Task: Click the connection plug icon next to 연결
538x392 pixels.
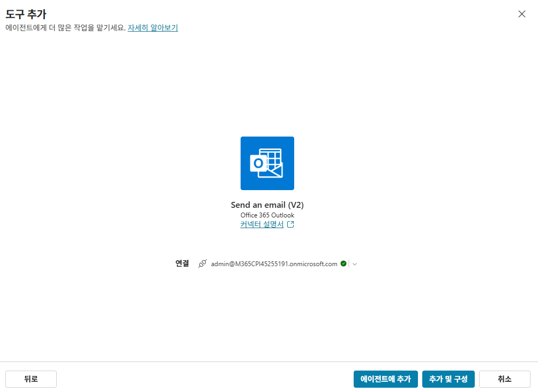Action: coord(203,263)
